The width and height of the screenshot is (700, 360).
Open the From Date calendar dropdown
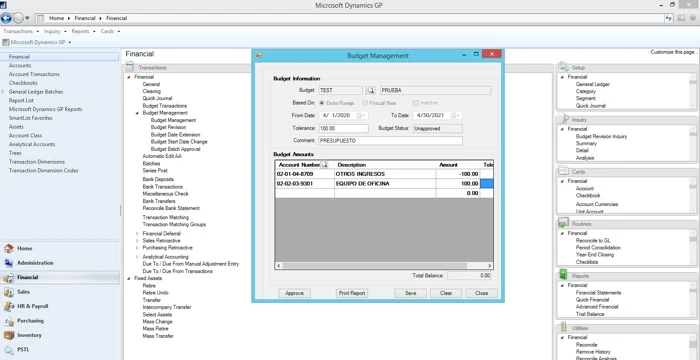tap(362, 116)
